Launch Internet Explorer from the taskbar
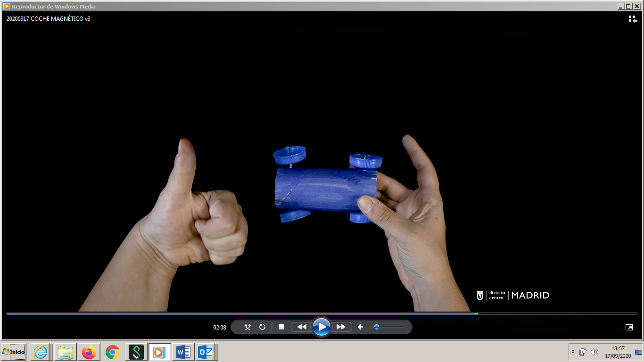Screen dimensions: 644x362 (x=41, y=352)
